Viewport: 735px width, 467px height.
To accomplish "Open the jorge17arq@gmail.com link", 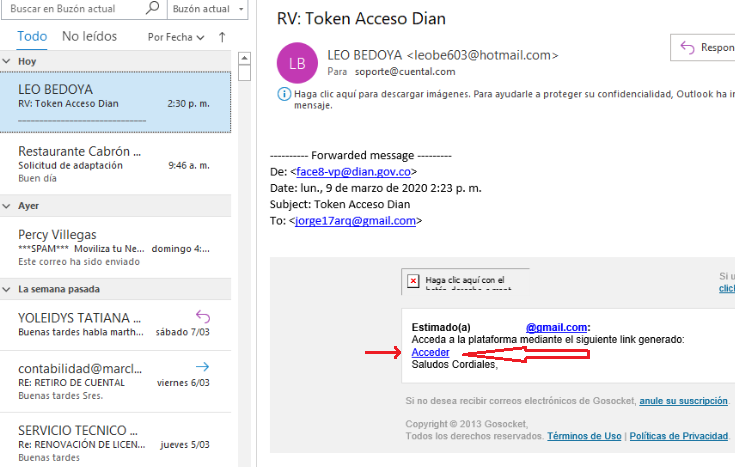I will coord(355,221).
